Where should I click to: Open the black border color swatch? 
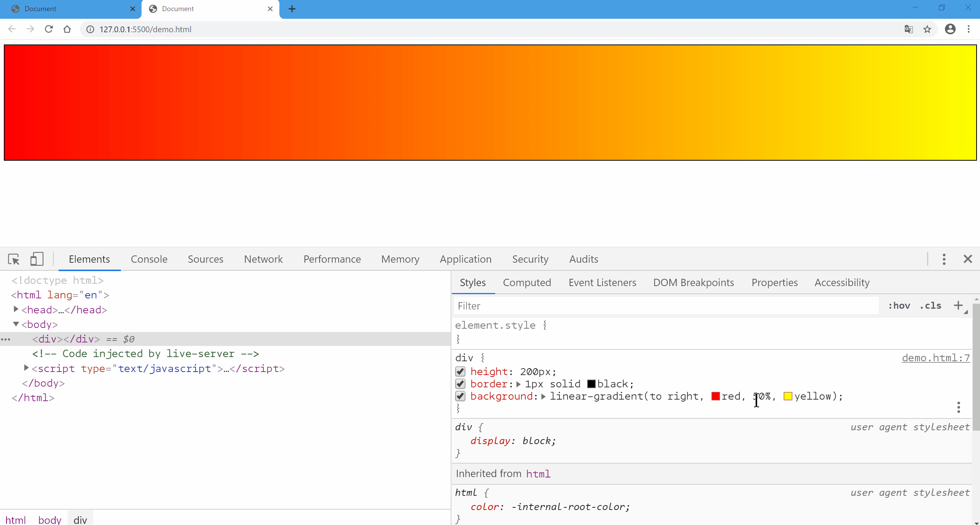click(x=591, y=384)
